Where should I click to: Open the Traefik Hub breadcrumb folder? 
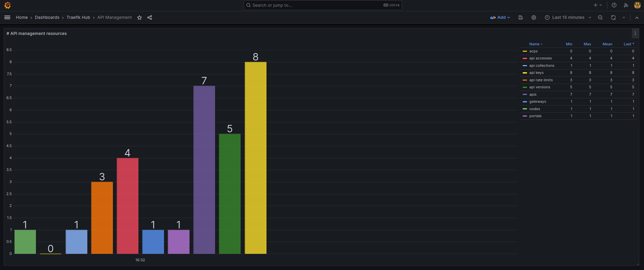coord(78,17)
